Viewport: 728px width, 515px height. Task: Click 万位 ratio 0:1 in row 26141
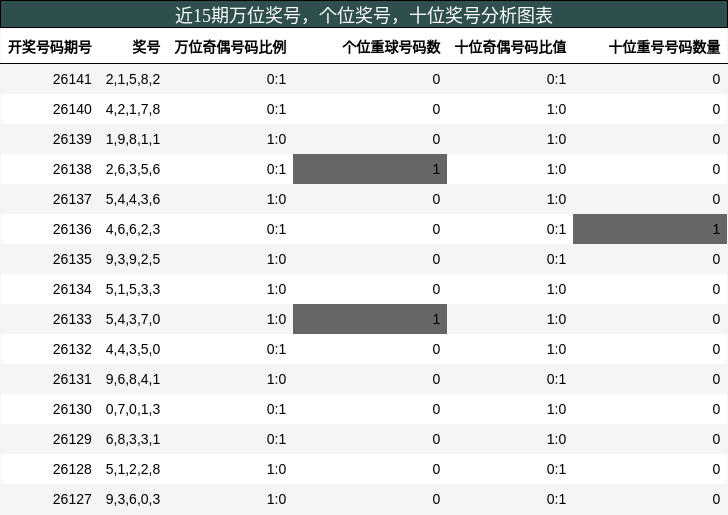[276, 79]
